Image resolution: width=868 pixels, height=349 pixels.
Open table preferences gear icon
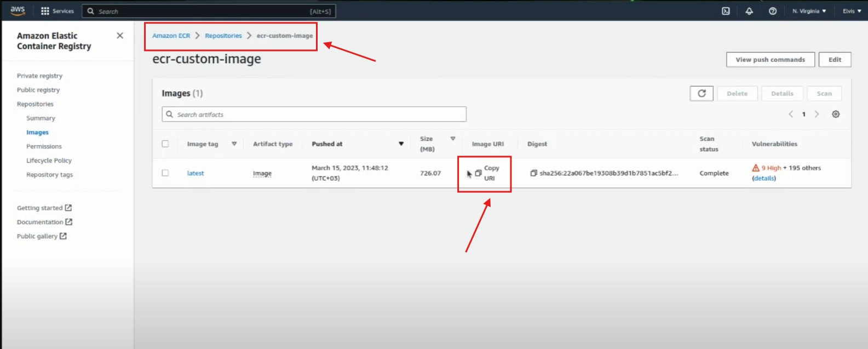coord(836,115)
